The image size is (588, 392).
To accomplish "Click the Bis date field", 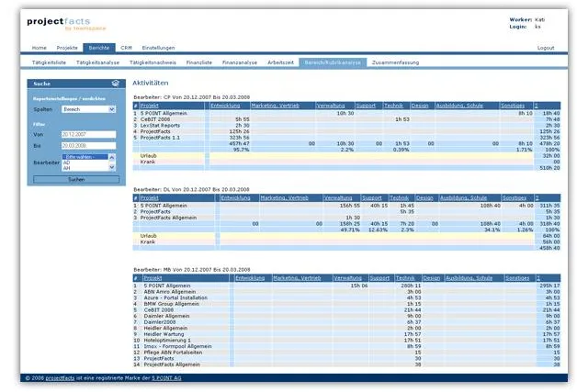I will [88, 145].
